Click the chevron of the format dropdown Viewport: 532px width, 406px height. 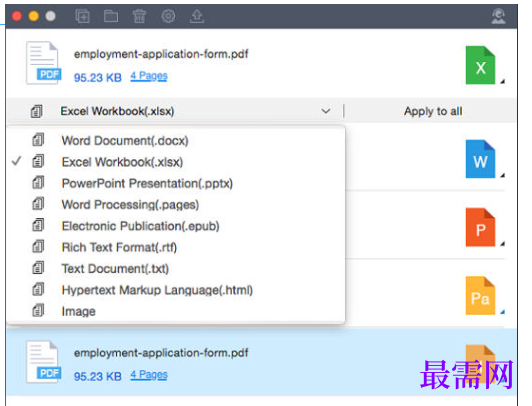326,111
